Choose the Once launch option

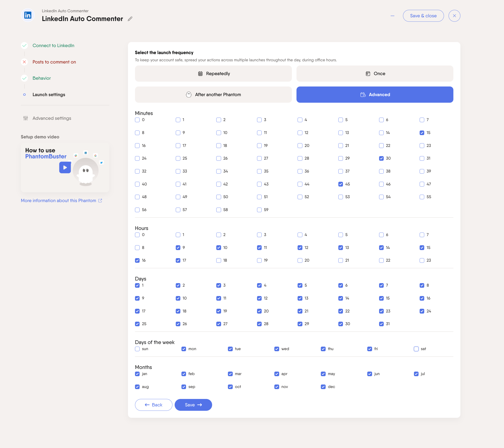pos(374,73)
